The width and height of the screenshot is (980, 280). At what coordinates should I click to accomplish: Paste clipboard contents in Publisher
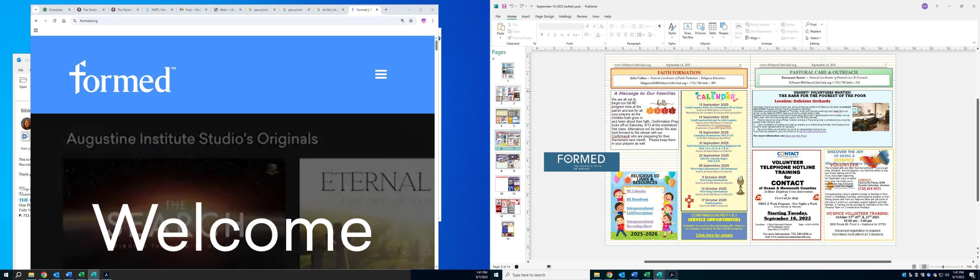[500, 30]
